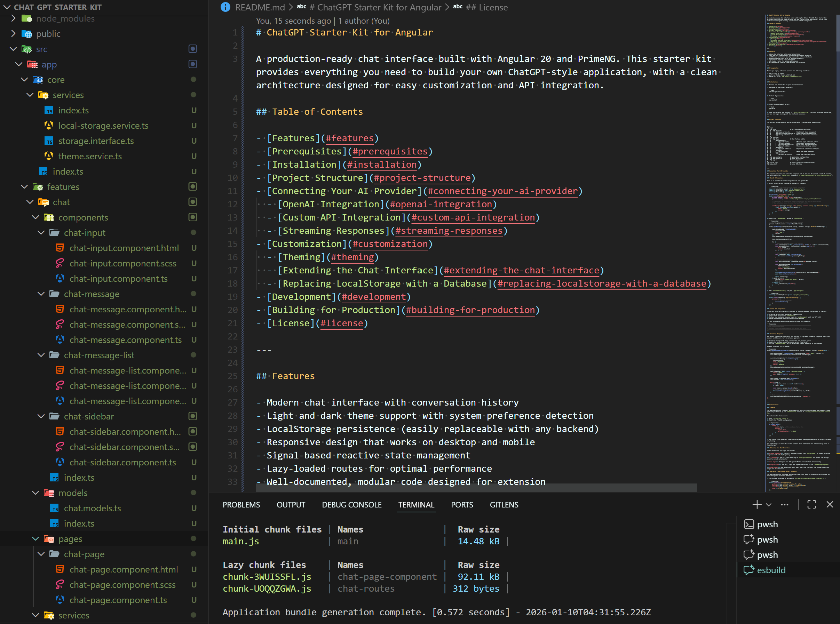Image resolution: width=840 pixels, height=624 pixels.
Task: Click the info icon beside README.md breadcrumb
Action: coord(225,7)
